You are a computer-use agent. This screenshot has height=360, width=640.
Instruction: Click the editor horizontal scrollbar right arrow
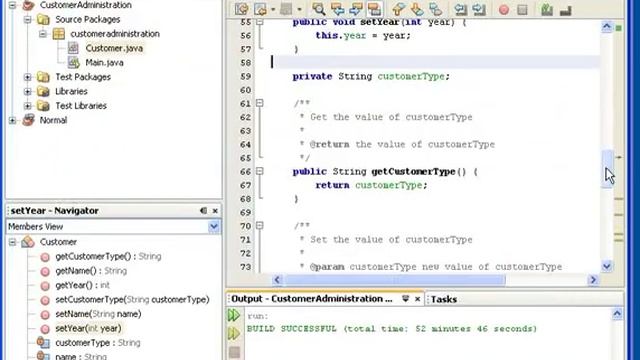(x=593, y=280)
